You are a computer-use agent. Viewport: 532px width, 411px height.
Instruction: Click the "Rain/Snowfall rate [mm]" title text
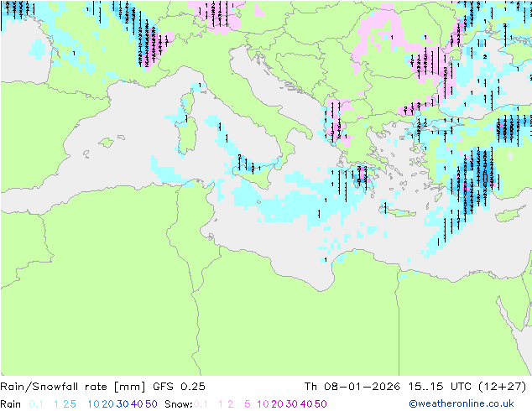[73, 387]
